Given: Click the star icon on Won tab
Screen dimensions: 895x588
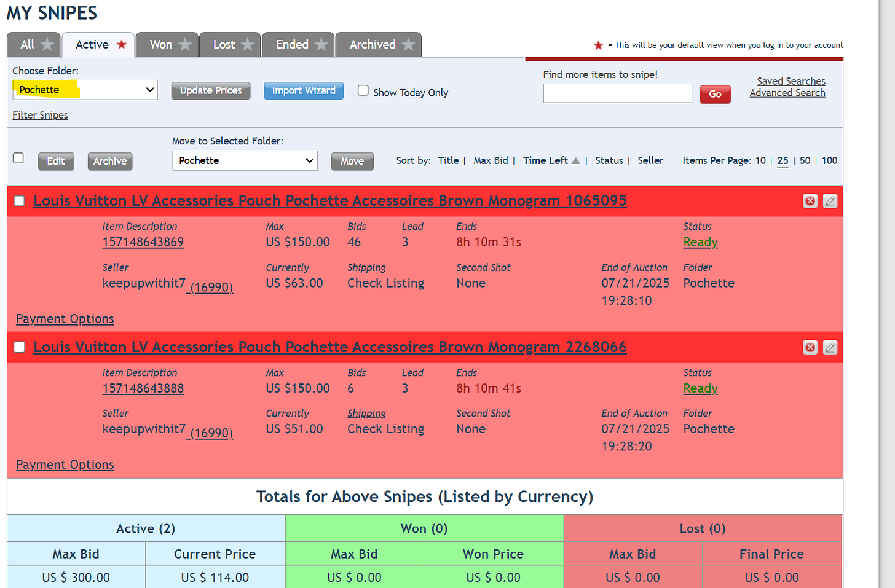Looking at the screenshot, I should point(185,45).
